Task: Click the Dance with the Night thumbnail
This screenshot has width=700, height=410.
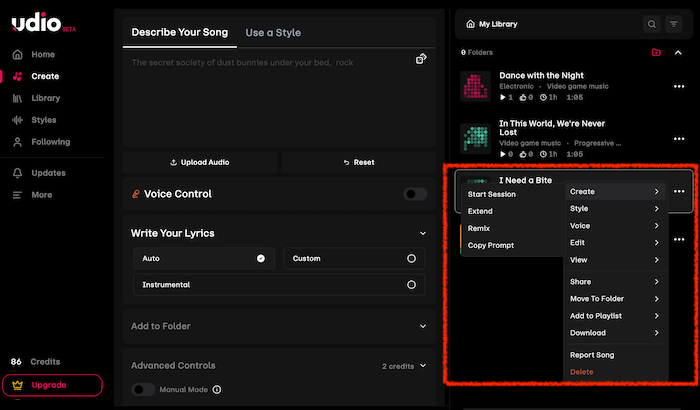Action: coord(476,86)
